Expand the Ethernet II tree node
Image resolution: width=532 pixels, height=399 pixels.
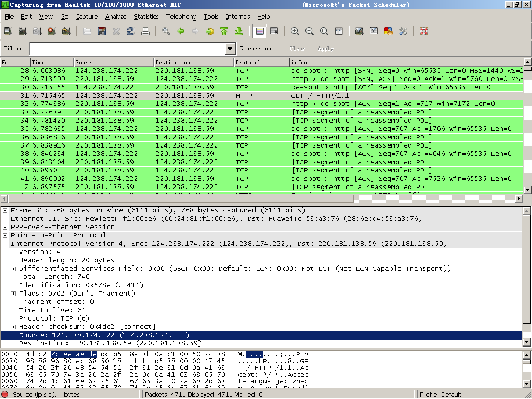point(5,219)
